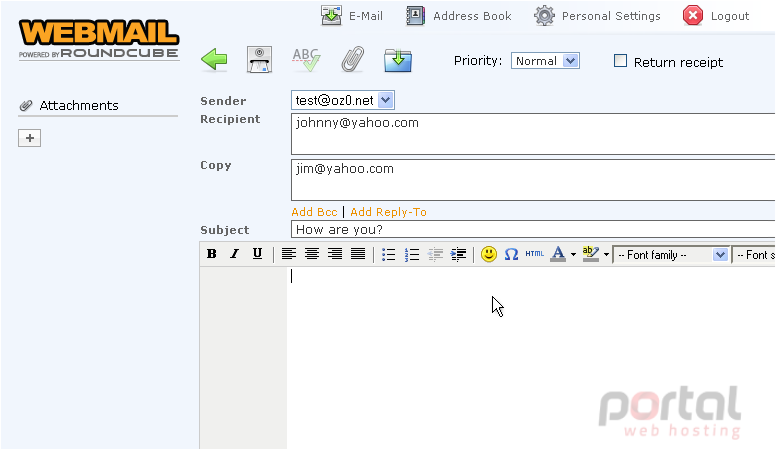The width and height of the screenshot is (776, 450).
Task: Open the Sender address dropdown
Action: pyautogui.click(x=342, y=100)
